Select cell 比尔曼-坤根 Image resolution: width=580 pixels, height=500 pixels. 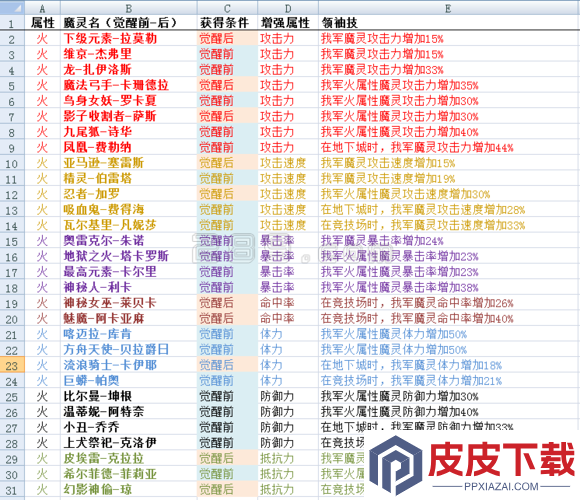click(129, 396)
